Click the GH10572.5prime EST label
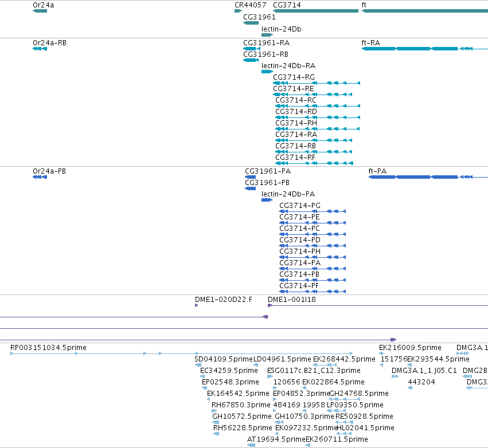The width and height of the screenshot is (488, 448). [242, 416]
